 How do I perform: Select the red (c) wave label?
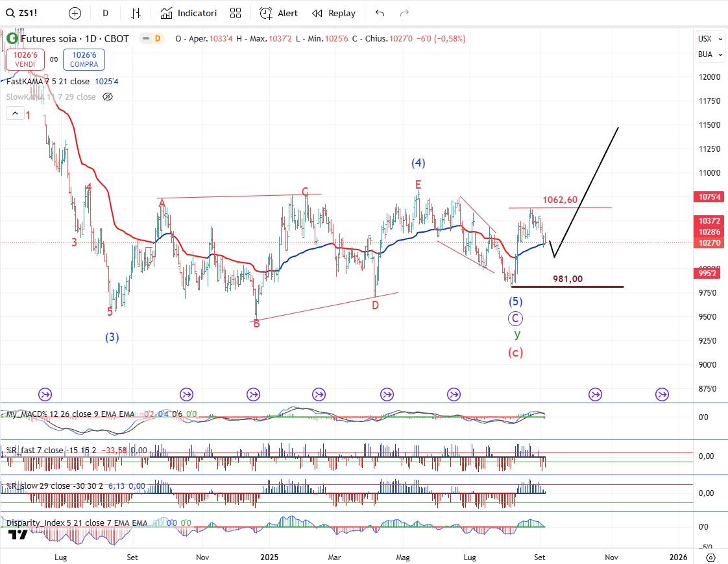click(515, 353)
